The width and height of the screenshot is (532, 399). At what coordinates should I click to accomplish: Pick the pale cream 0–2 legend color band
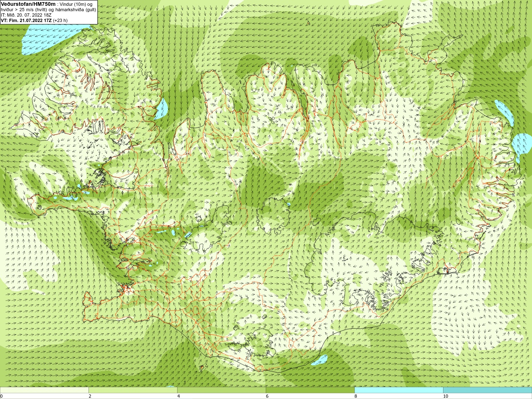click(x=44, y=390)
